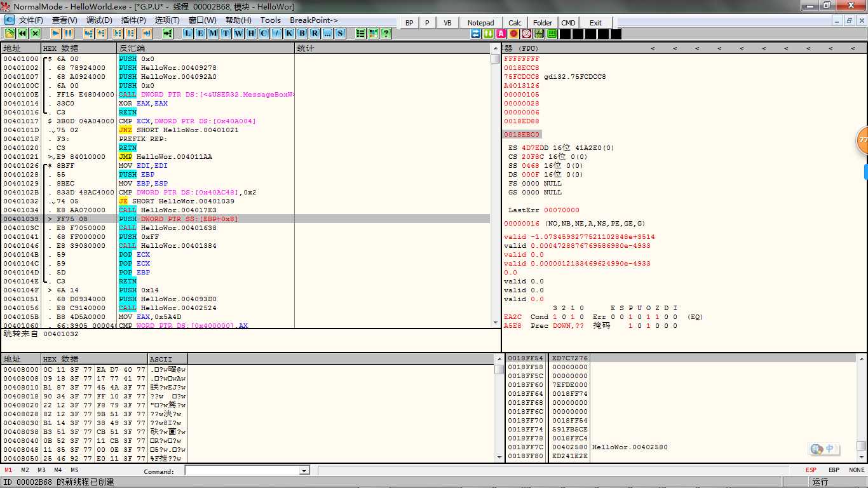This screenshot has height=488, width=868.
Task: Open Breakpoints window with B icon
Action: pos(302,33)
